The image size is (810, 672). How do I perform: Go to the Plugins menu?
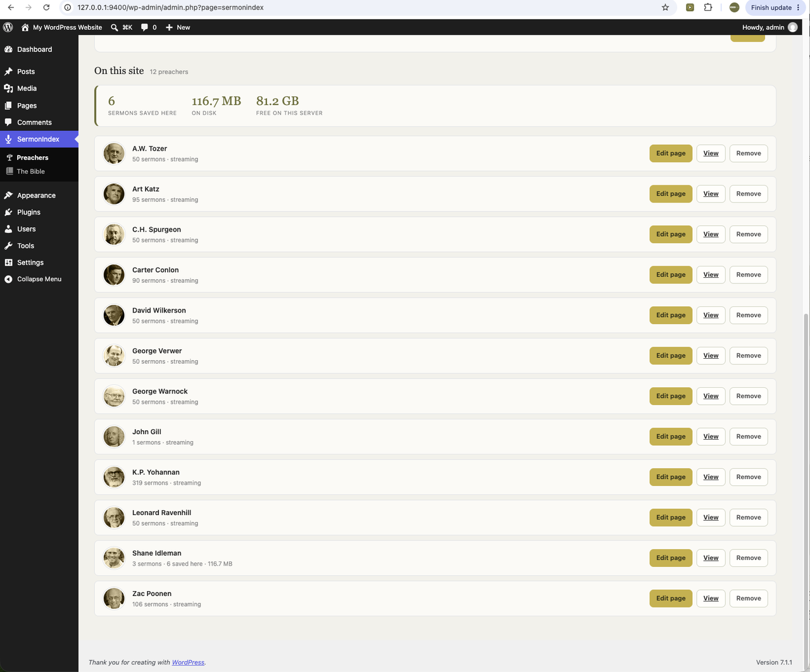(x=28, y=212)
